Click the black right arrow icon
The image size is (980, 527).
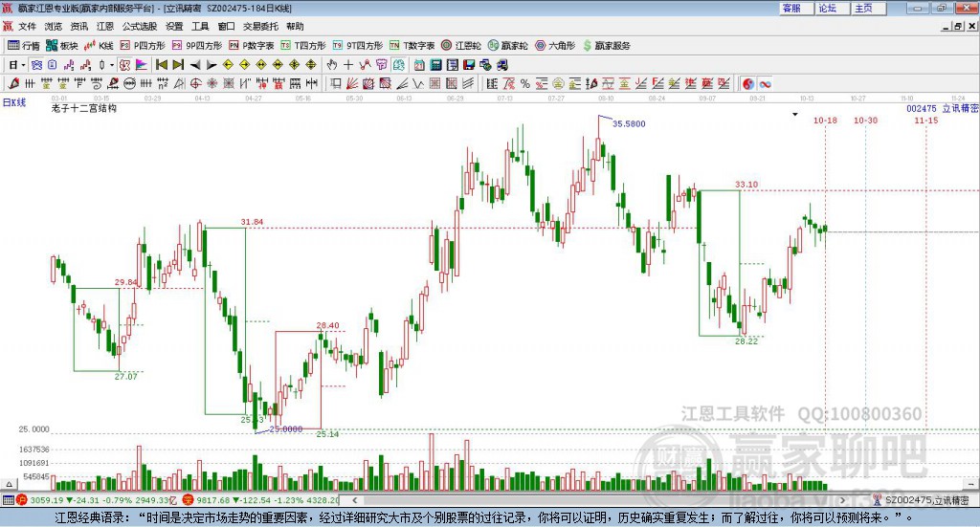212,65
